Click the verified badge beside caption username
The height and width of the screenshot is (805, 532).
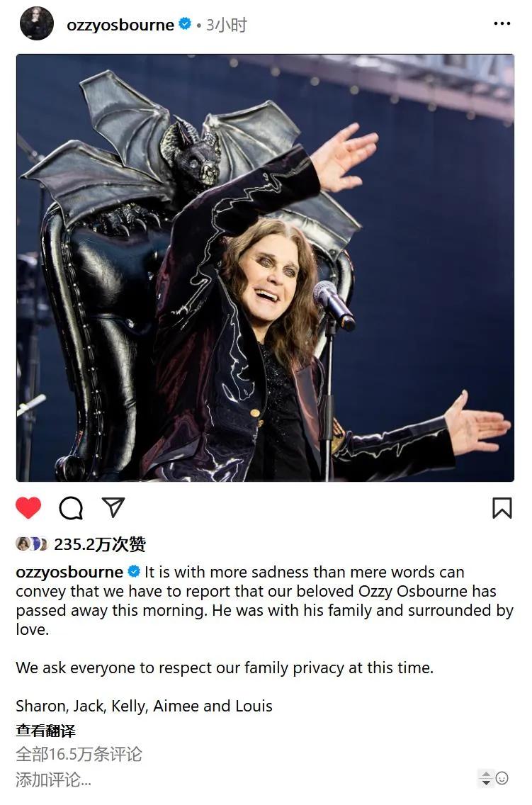pyautogui.click(x=134, y=571)
